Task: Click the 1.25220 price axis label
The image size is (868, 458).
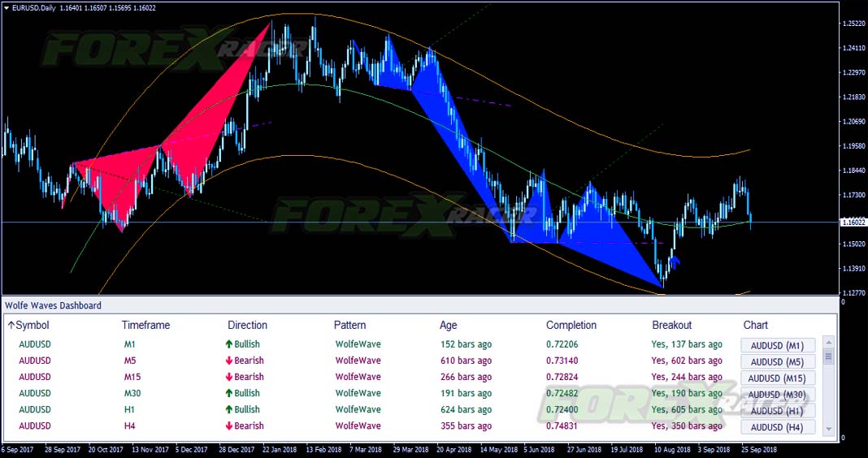Action: 853,24
